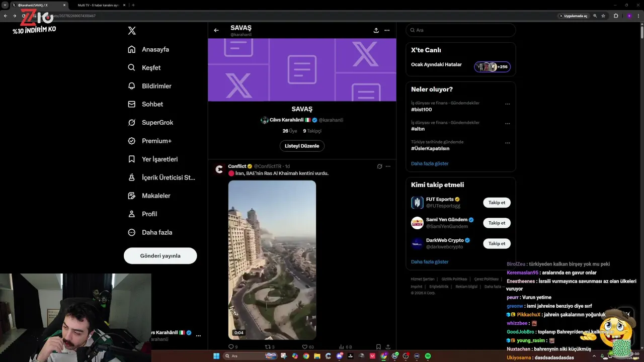The width and height of the screenshot is (644, 362).
Task: Like the Conflict post
Action: tap(307, 347)
